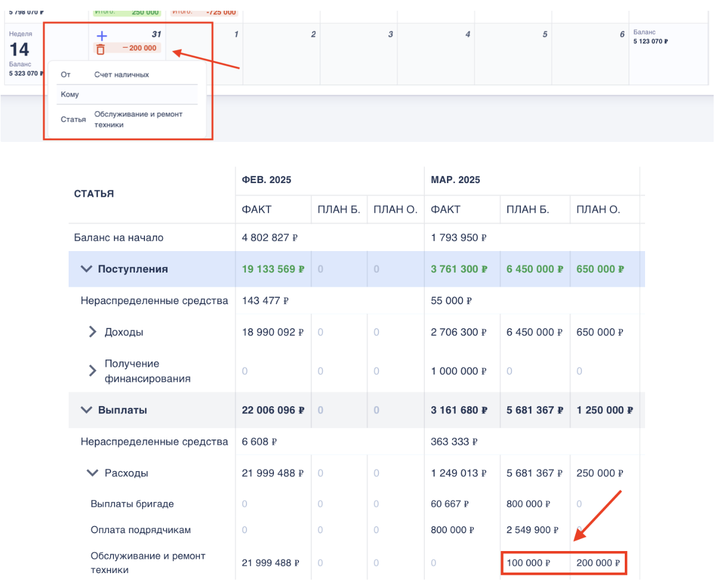This screenshot has height=588, width=728.
Task: Click the red trash icon on day 31
Action: coord(100,49)
